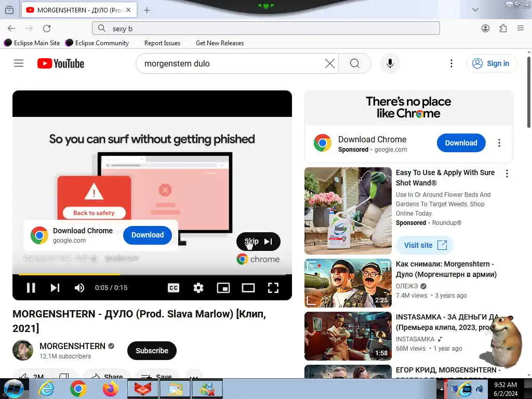Skip the video ad
The image size is (532, 399).
(x=258, y=242)
